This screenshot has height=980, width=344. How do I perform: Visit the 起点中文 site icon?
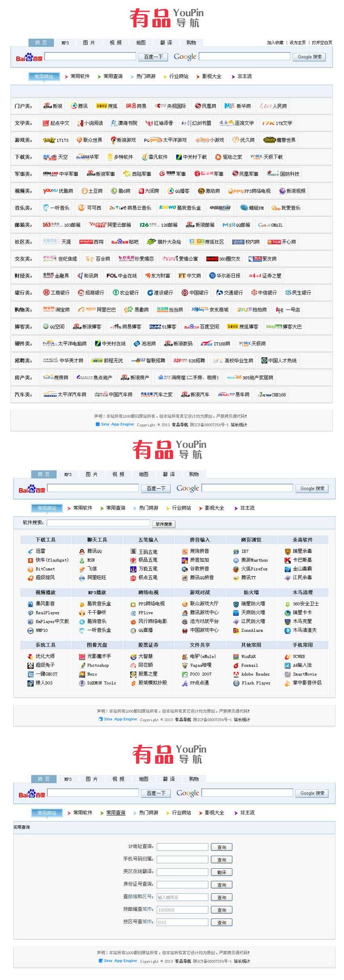coord(46,123)
